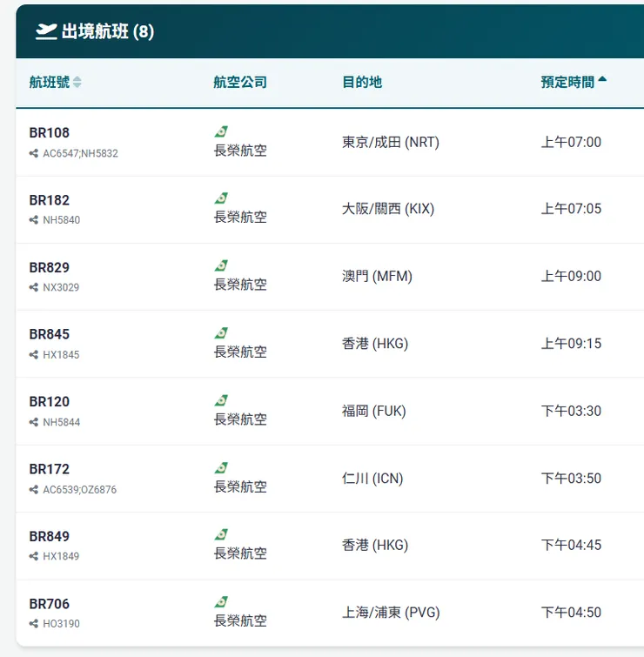Select the 航空公司 column header
Screen dimensions: 644x657
[240, 82]
